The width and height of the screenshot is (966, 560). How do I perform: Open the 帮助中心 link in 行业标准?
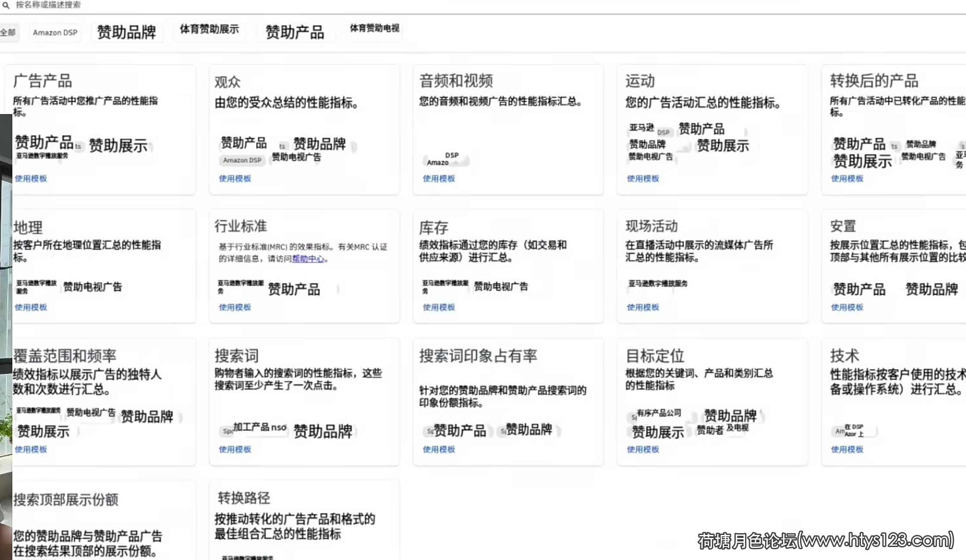[308, 259]
